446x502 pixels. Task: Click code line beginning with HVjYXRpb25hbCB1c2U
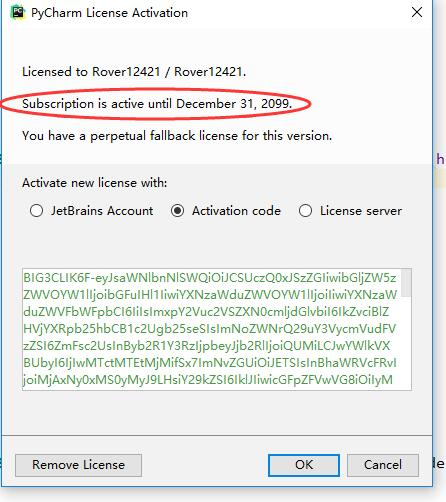pyautogui.click(x=209, y=329)
